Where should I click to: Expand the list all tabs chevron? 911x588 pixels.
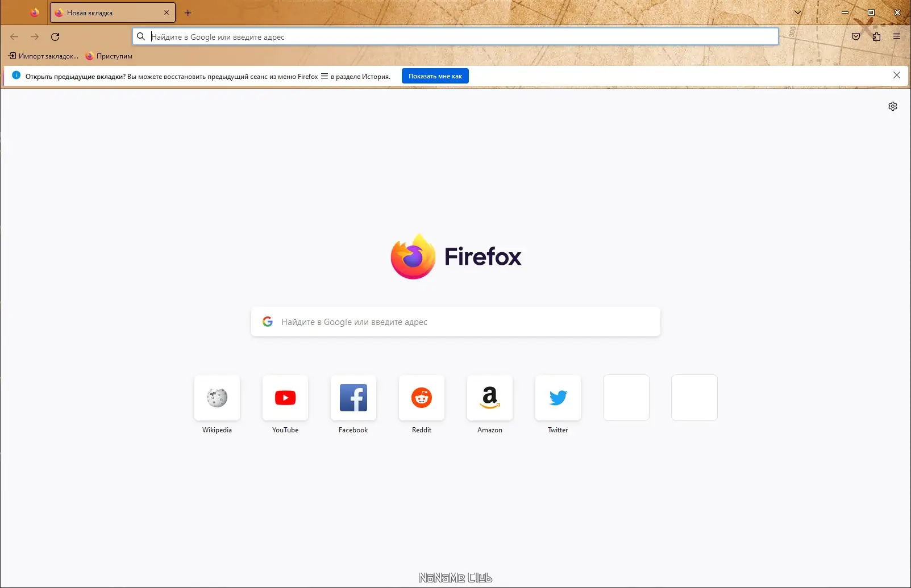pyautogui.click(x=798, y=12)
